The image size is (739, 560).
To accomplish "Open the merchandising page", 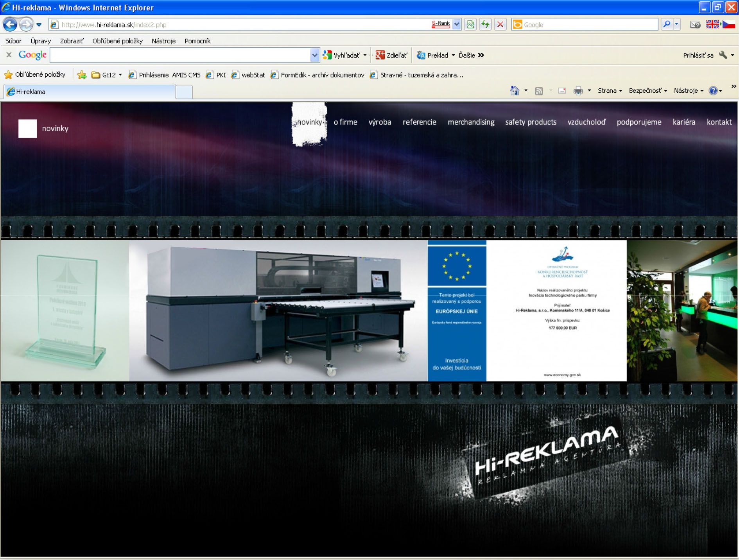I will click(x=471, y=122).
